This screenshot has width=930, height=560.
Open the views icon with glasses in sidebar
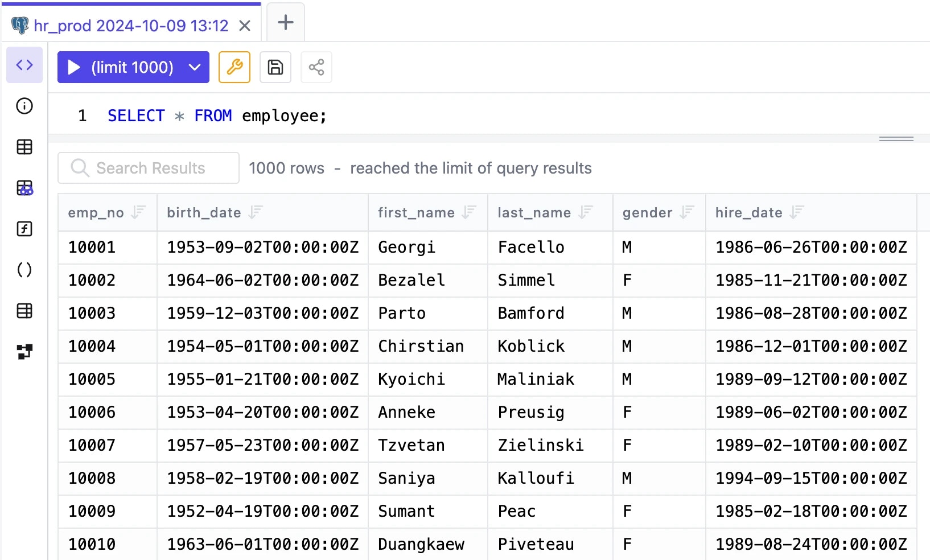pyautogui.click(x=24, y=188)
